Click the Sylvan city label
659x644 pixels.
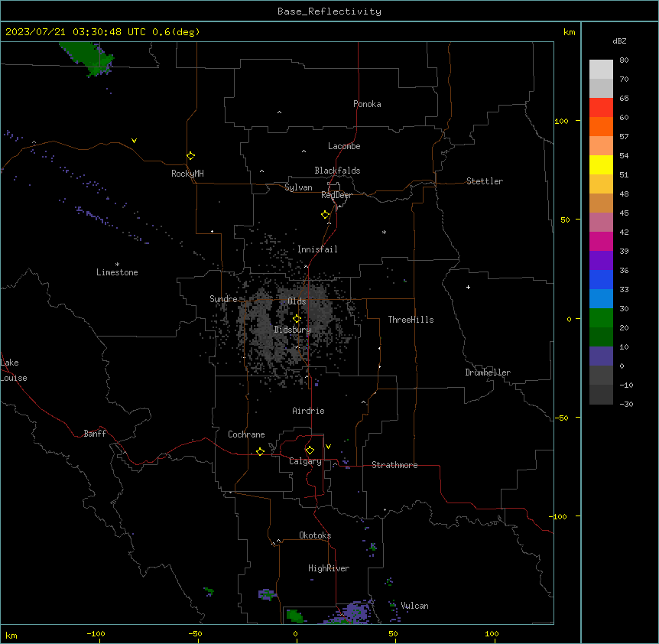(x=298, y=187)
